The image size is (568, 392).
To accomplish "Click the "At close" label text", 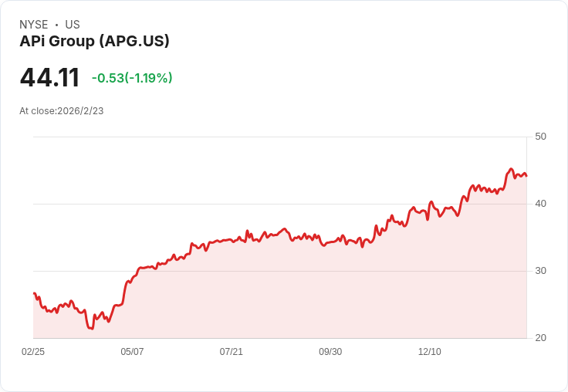I will tap(37, 111).
